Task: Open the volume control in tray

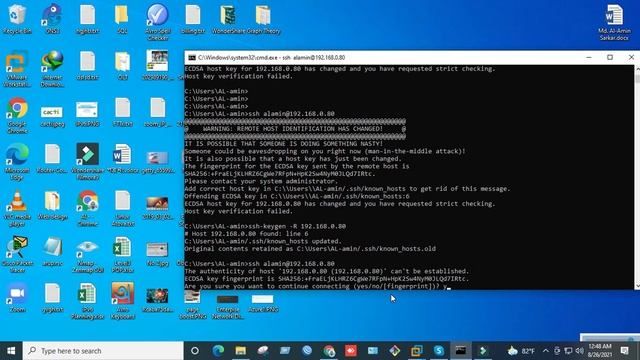Action: pos(579,351)
